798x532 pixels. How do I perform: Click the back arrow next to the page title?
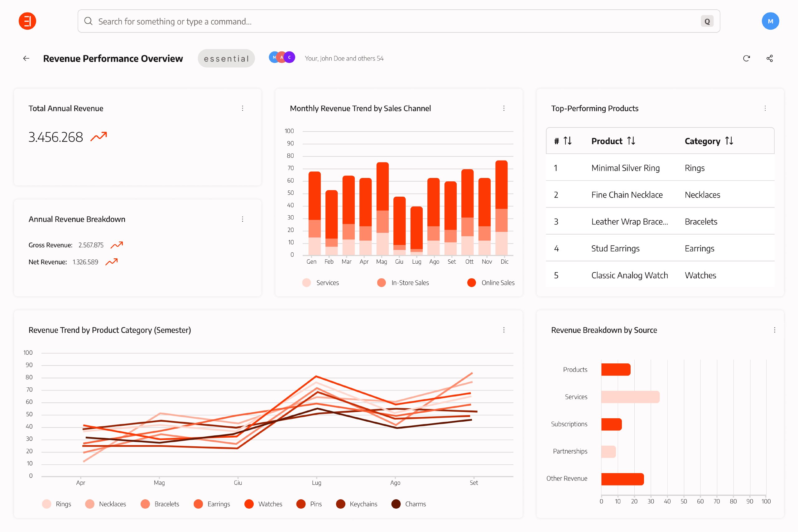(26, 58)
